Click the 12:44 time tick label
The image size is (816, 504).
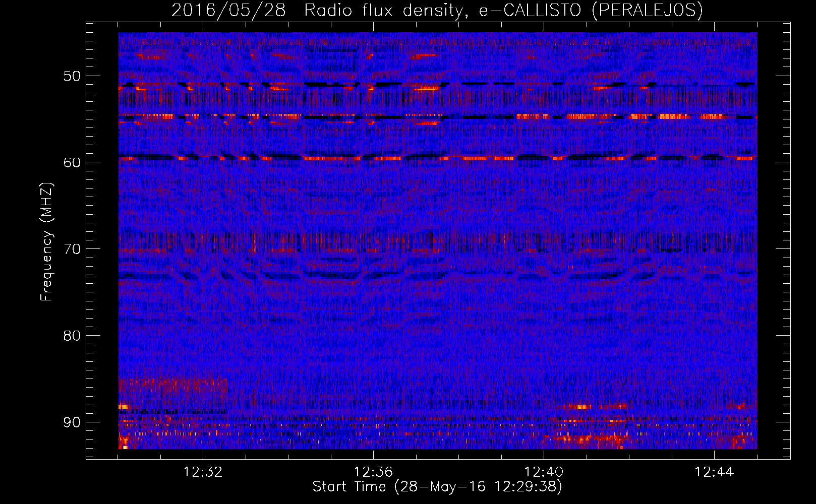click(x=714, y=472)
